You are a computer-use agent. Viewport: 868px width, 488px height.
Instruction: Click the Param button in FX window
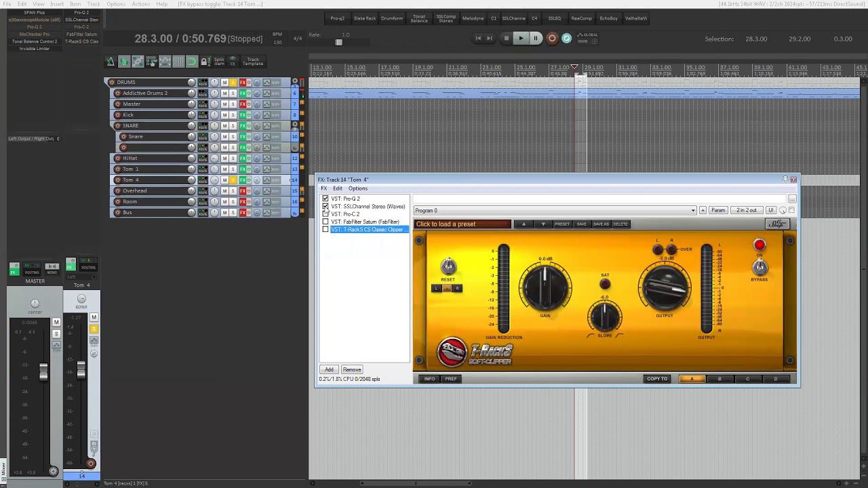tap(718, 210)
